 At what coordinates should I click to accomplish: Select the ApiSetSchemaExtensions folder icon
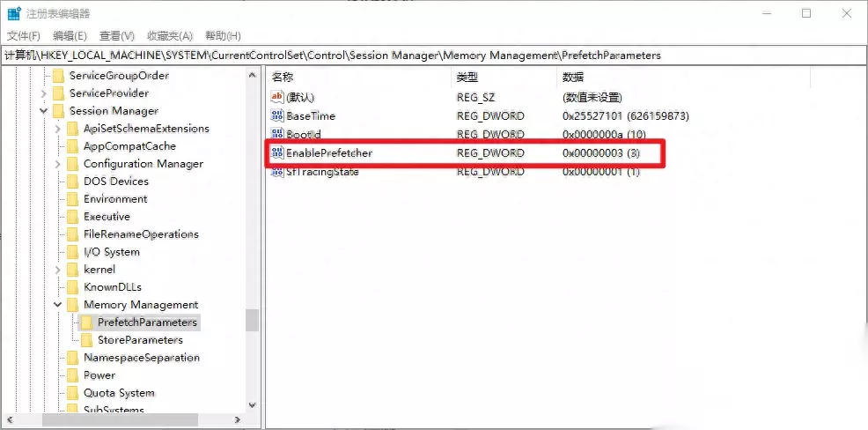72,129
